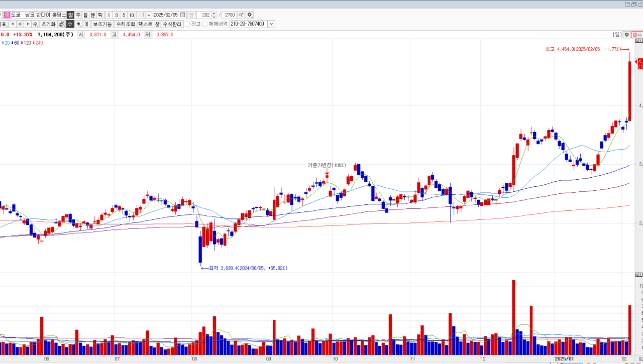Enable the 잔고 checkbox
643x364 pixels.
click(187, 24)
